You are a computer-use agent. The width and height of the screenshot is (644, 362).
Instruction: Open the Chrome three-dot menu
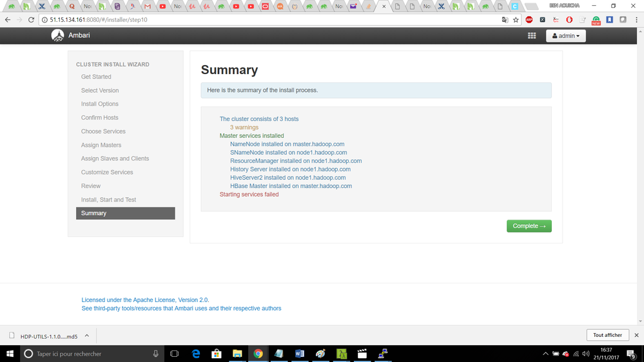[637, 20]
